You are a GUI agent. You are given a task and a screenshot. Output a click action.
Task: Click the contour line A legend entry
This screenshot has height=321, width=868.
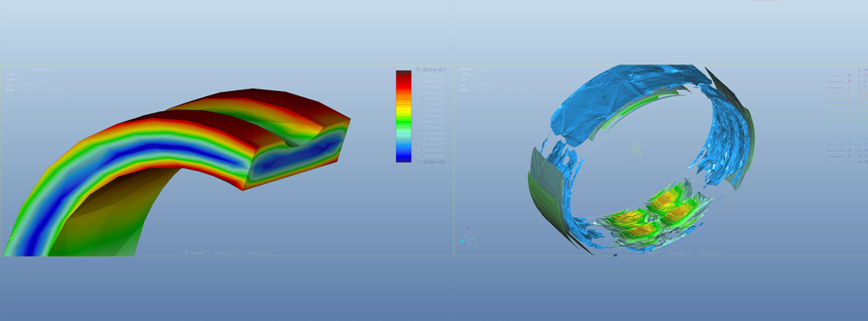(847, 75)
